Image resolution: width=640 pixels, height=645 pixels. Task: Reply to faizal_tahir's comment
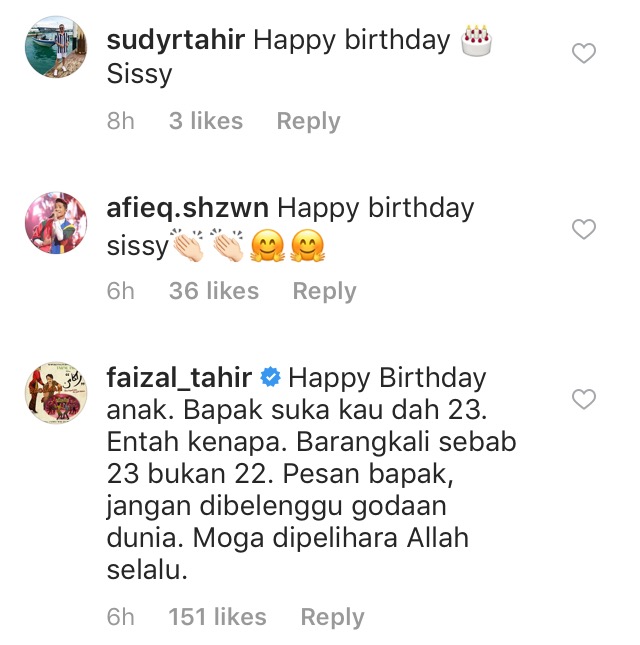click(332, 617)
